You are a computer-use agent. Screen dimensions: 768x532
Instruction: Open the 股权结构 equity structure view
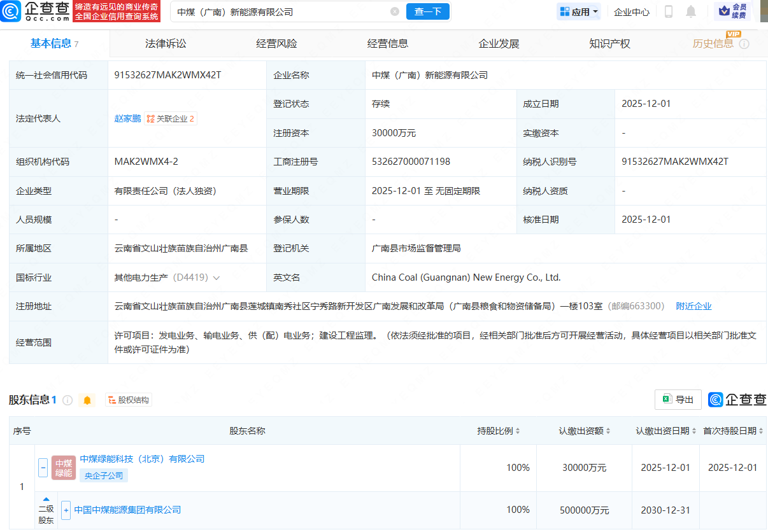coord(129,400)
